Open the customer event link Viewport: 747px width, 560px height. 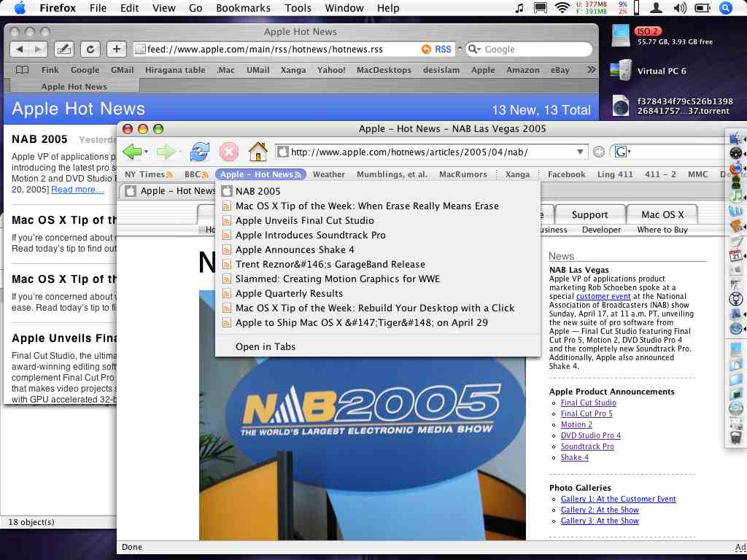(603, 296)
